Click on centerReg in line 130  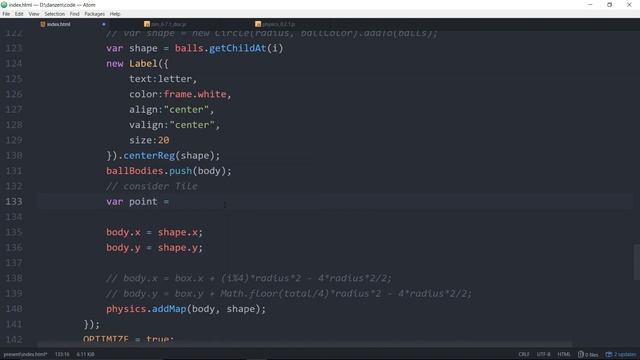click(x=149, y=156)
